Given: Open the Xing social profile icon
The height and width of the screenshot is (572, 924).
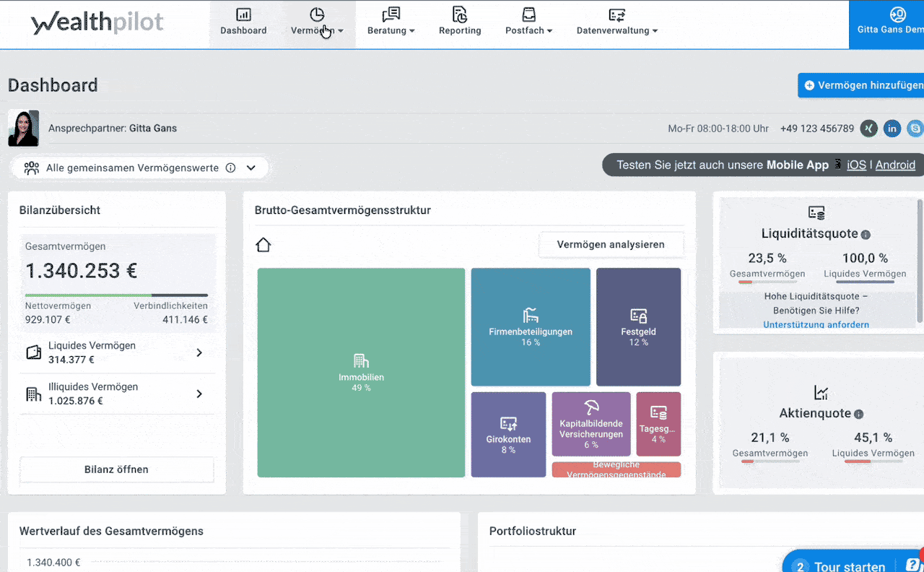Looking at the screenshot, I should point(868,129).
